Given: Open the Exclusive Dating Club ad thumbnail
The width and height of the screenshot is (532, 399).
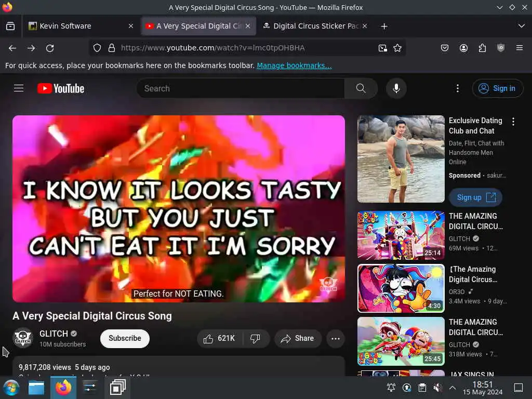Looking at the screenshot, I should [x=401, y=159].
